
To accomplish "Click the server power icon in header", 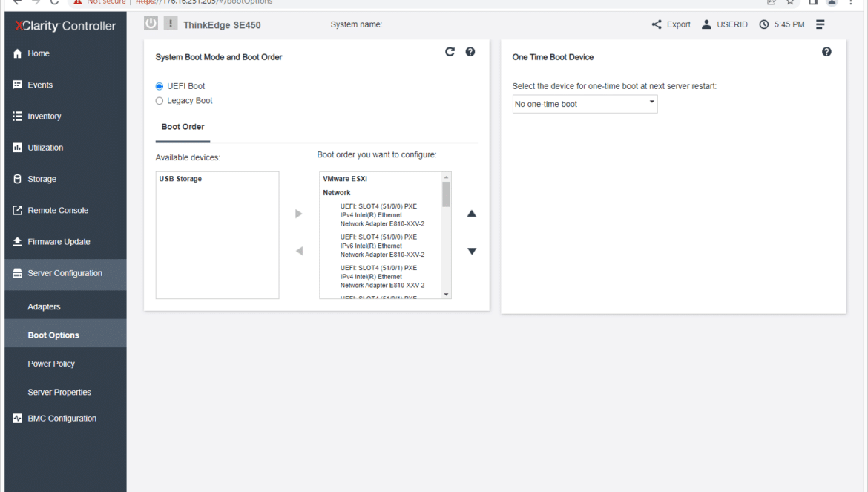I will pyautogui.click(x=151, y=23).
